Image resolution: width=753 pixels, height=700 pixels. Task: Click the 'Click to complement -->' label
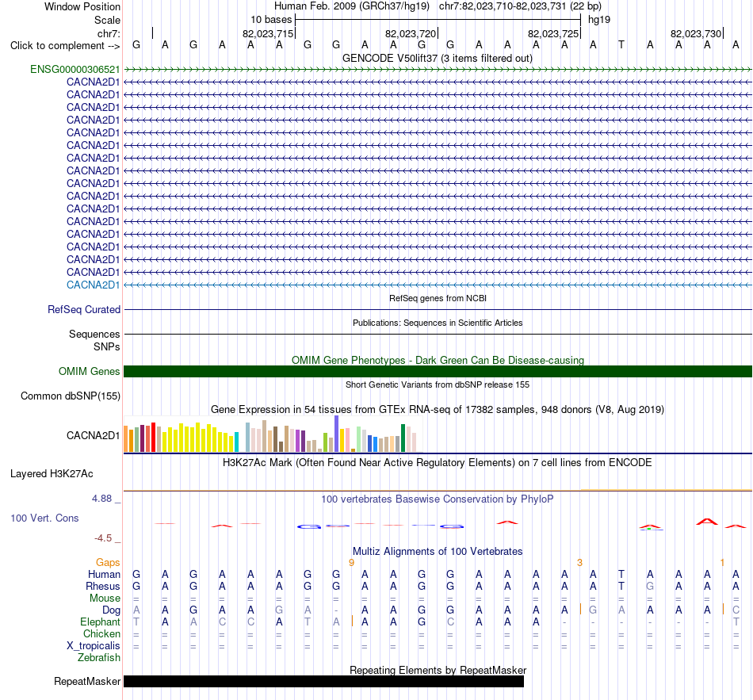[65, 46]
